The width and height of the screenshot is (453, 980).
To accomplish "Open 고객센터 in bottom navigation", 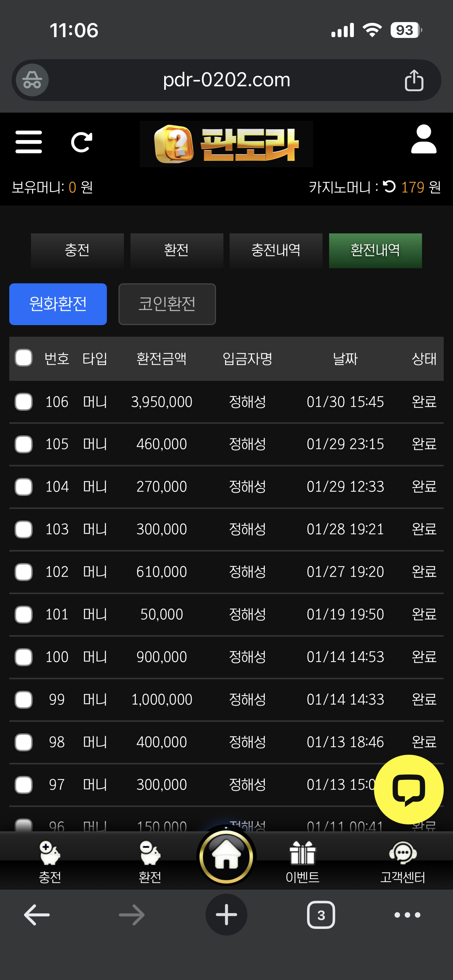I will coord(403,862).
